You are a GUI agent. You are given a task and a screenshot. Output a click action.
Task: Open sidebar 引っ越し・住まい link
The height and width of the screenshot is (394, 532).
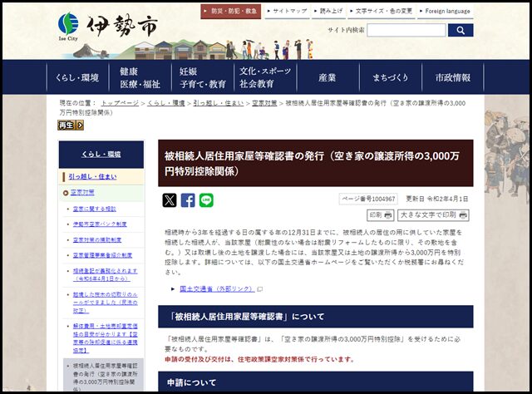point(92,177)
